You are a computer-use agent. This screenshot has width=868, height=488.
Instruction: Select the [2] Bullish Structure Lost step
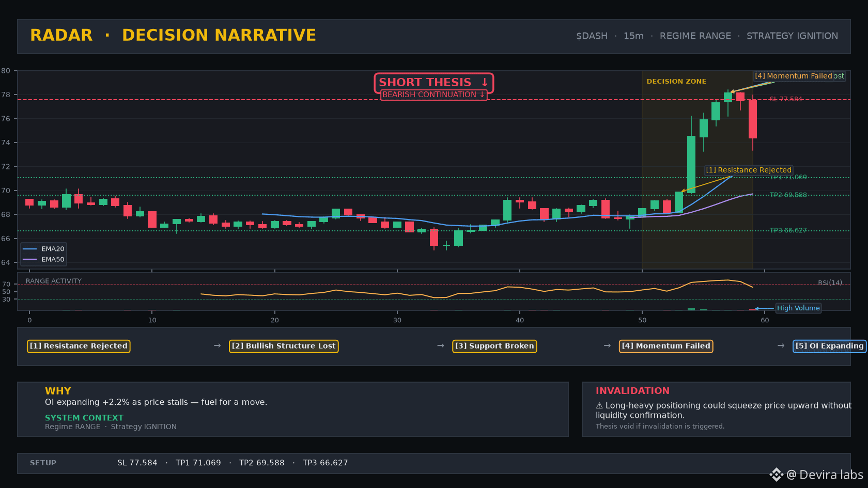[x=284, y=346]
